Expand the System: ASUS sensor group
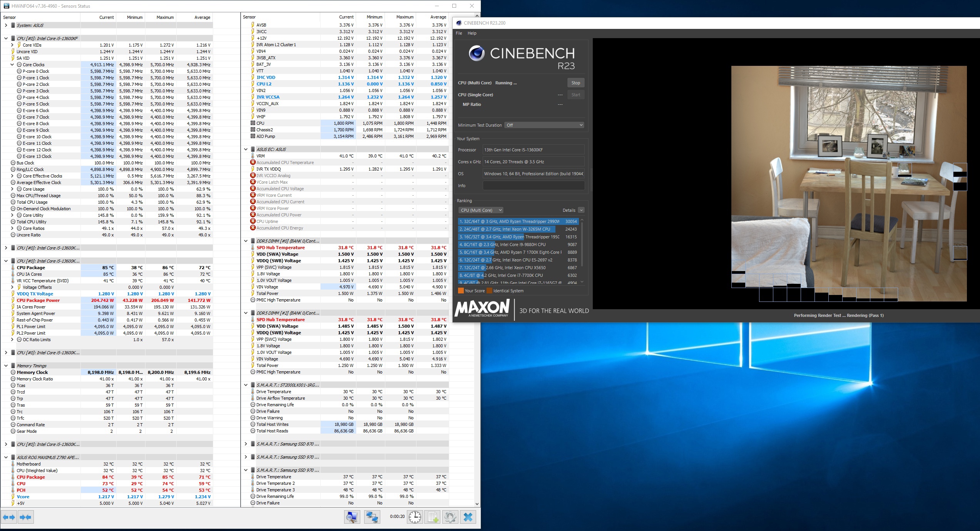Screen dimensions: 980x531 point(6,25)
